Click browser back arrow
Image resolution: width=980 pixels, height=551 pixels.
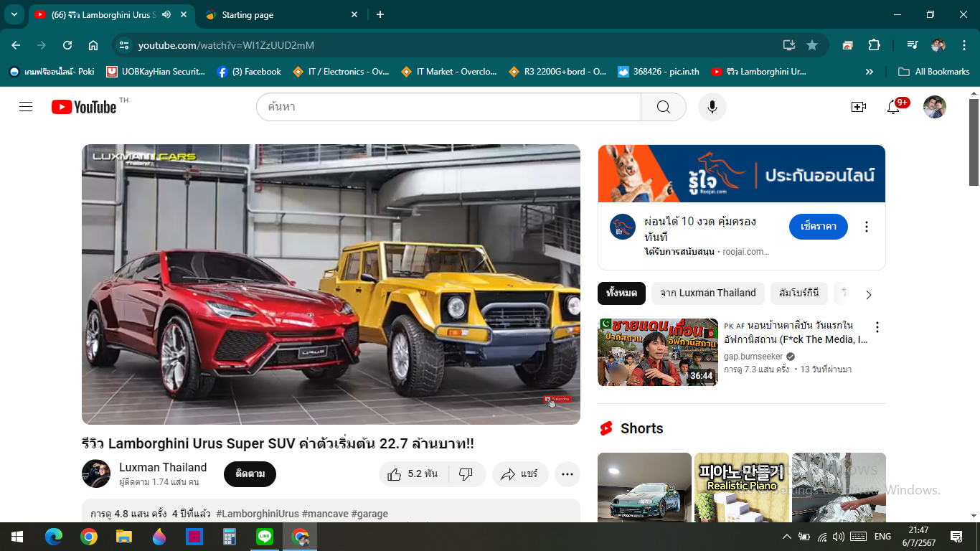click(16, 45)
